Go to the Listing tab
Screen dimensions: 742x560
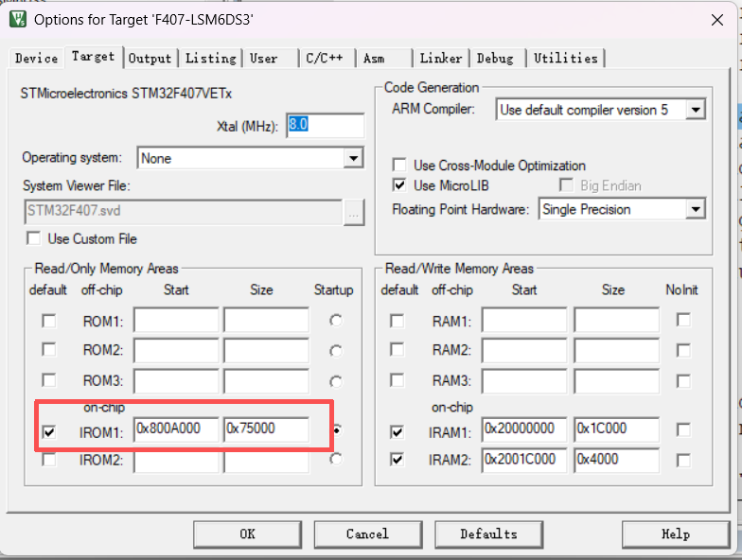click(x=210, y=59)
